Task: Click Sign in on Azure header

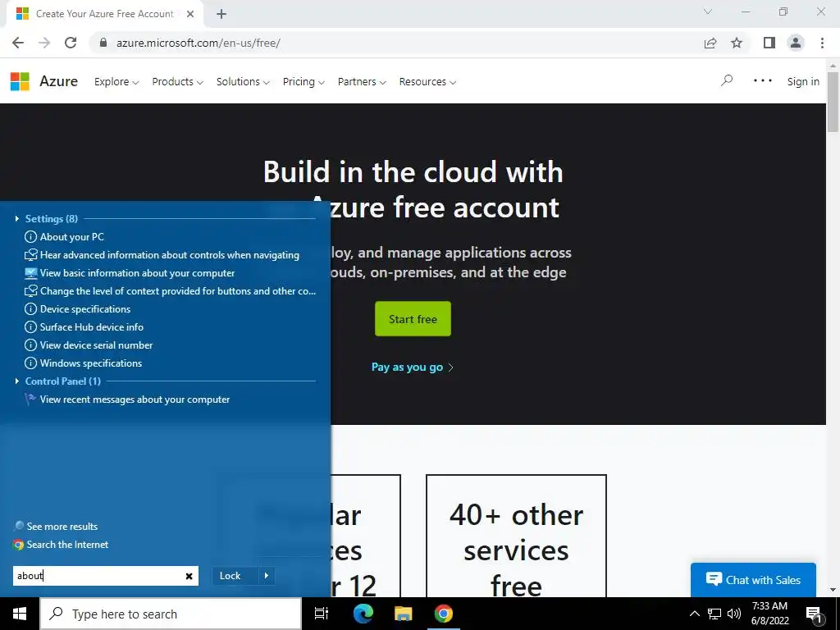Action: (x=802, y=81)
